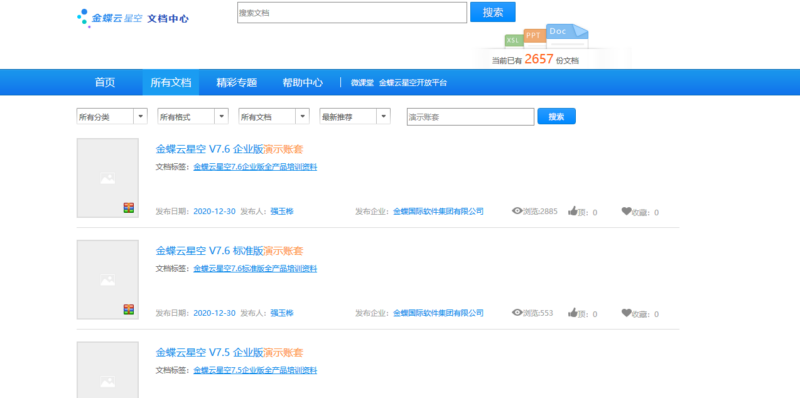Click 2020-12-30 date on V7.6 标准版 row
The width and height of the screenshot is (800, 398).
tap(214, 313)
